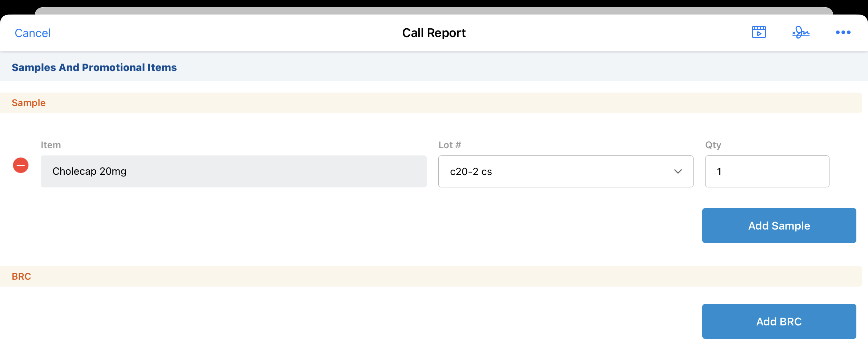Remove the Cholecap 20mg sample row
The height and width of the screenshot is (361, 868).
click(x=21, y=165)
